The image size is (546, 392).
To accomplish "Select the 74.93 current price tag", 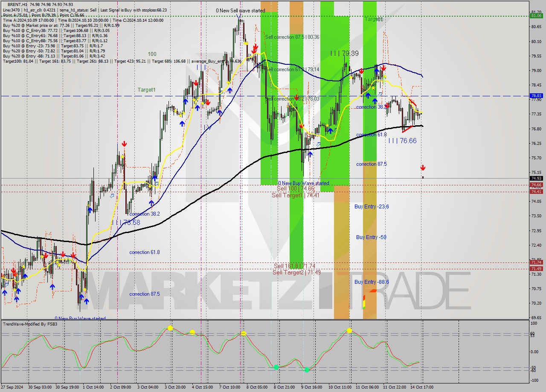I will pyautogui.click(x=536, y=178).
